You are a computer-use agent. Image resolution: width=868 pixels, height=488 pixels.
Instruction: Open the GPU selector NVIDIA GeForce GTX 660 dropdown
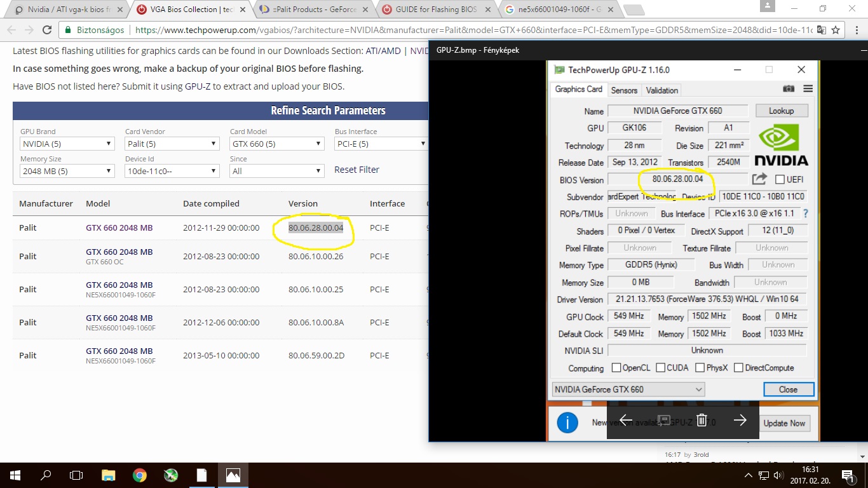click(x=628, y=389)
